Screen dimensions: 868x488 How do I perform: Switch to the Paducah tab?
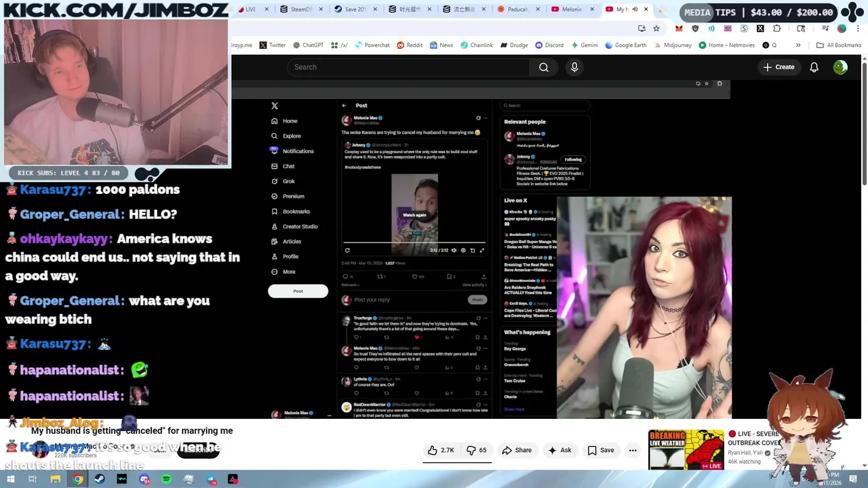pos(520,9)
